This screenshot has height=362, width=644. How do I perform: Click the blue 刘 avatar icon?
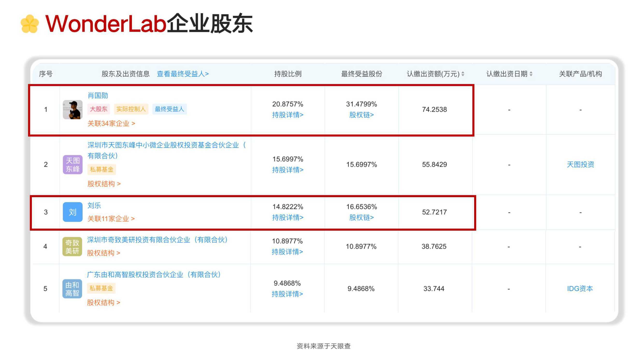tap(72, 212)
